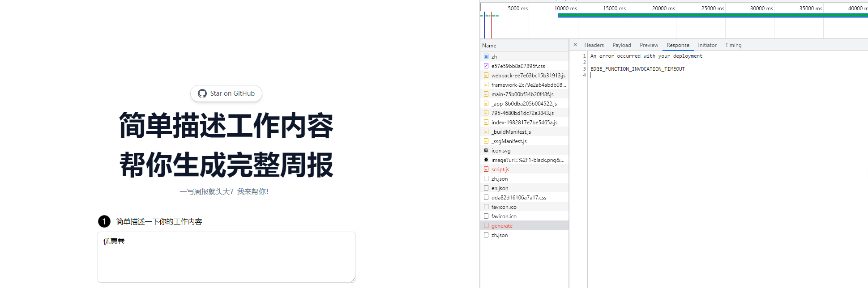This screenshot has height=288, width=868.
Task: Select the failed script.js request
Action: point(524,169)
